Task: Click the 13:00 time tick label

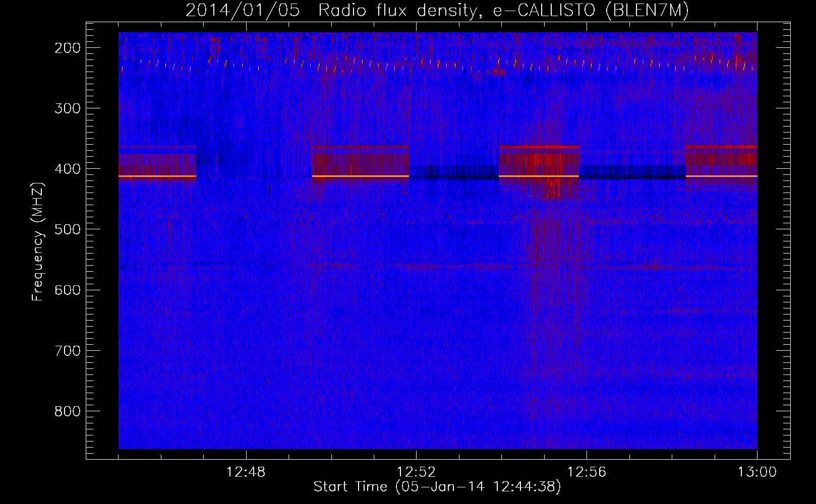Action: pyautogui.click(x=757, y=472)
